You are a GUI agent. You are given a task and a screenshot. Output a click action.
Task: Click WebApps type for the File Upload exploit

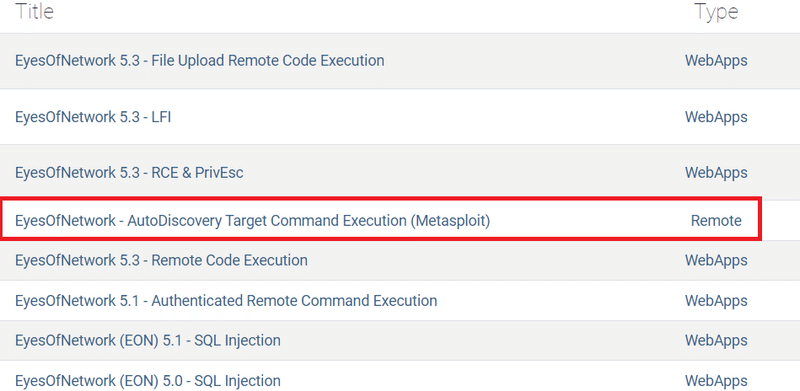716,61
